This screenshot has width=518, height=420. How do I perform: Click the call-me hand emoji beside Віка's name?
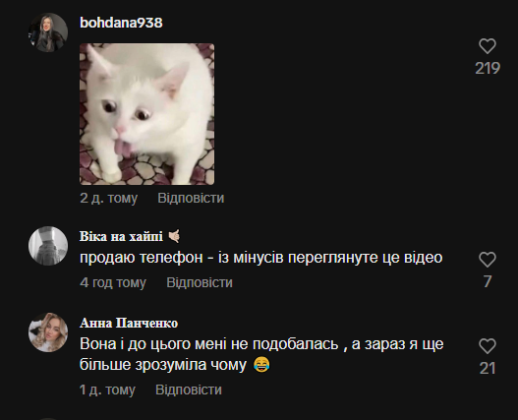[x=174, y=236]
